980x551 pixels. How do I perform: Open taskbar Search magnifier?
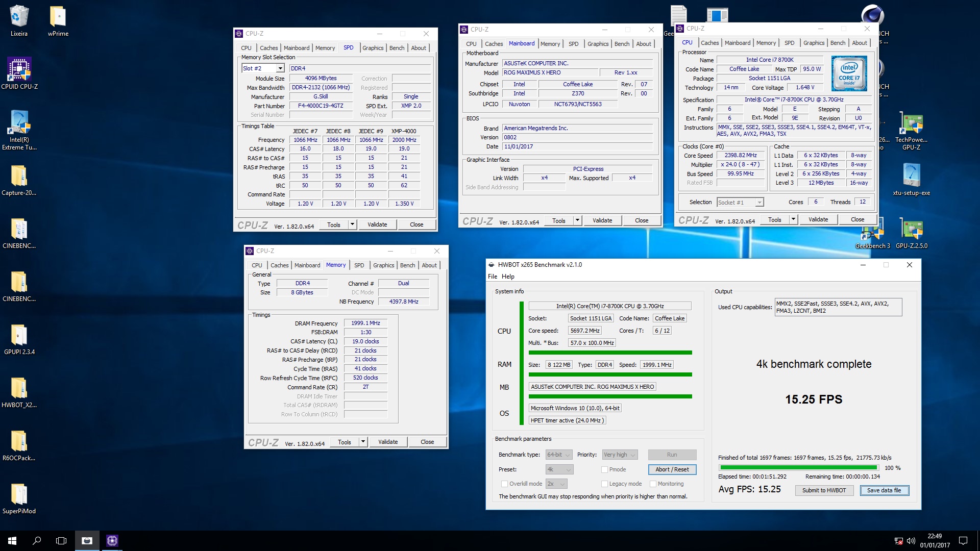(x=37, y=541)
